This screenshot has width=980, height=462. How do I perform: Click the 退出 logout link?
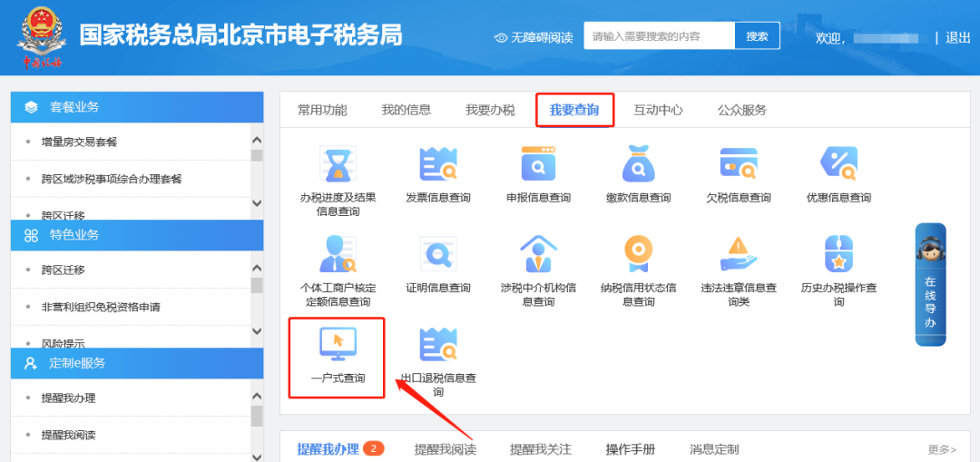point(957,37)
